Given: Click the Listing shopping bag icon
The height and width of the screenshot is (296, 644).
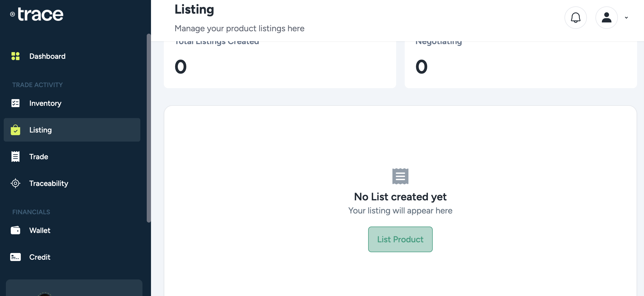Looking at the screenshot, I should coord(15,130).
